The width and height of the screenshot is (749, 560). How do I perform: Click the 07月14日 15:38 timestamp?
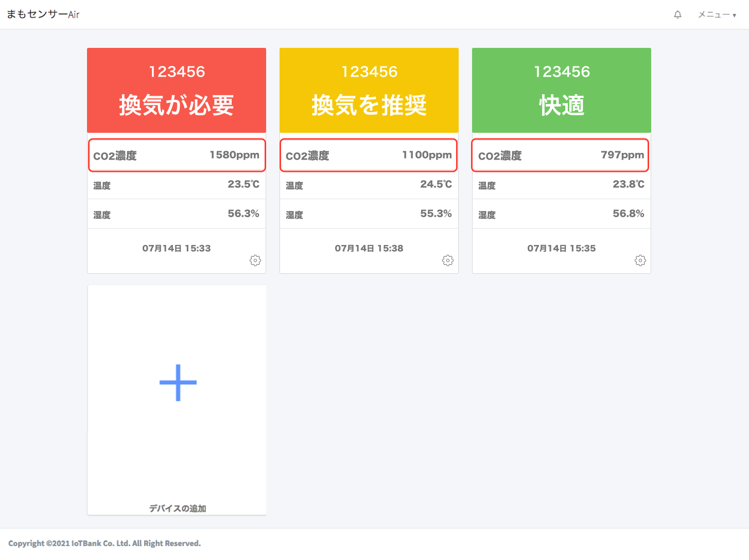tap(369, 248)
